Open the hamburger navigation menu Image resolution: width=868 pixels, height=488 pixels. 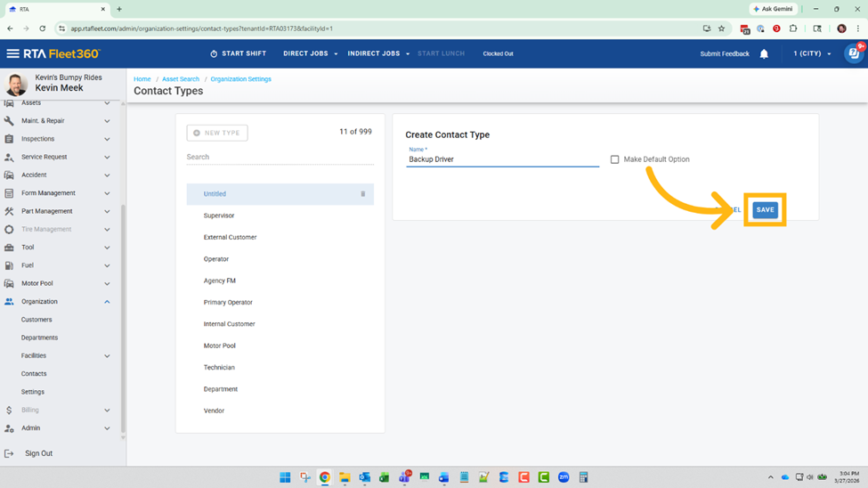tap(12, 53)
